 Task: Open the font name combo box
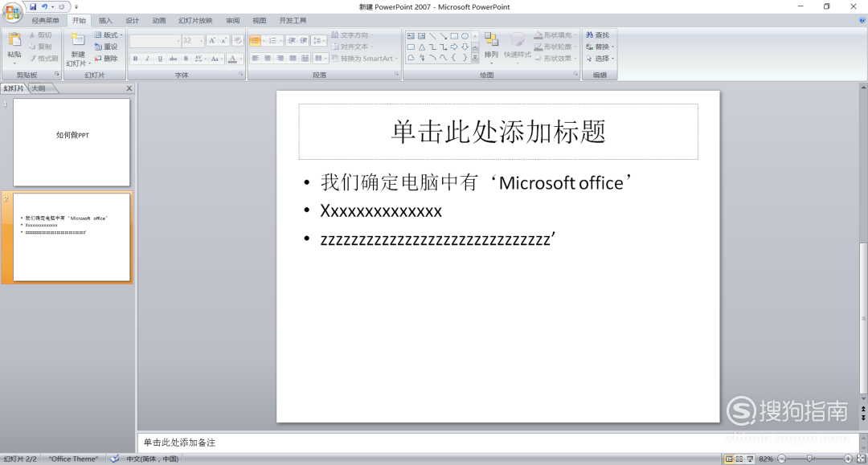(x=155, y=40)
